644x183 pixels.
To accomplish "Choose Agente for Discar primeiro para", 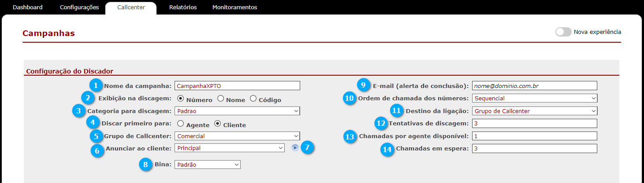I will [x=180, y=124].
